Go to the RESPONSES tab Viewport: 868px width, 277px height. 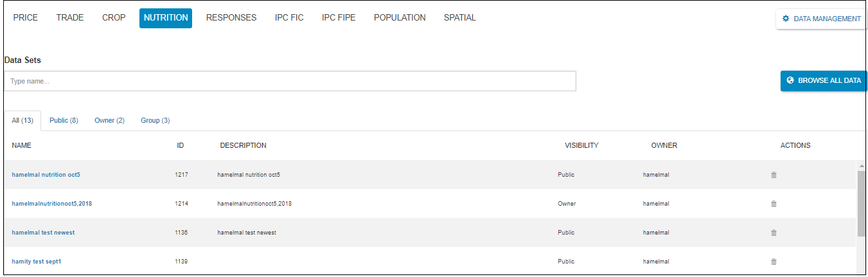[x=231, y=18]
